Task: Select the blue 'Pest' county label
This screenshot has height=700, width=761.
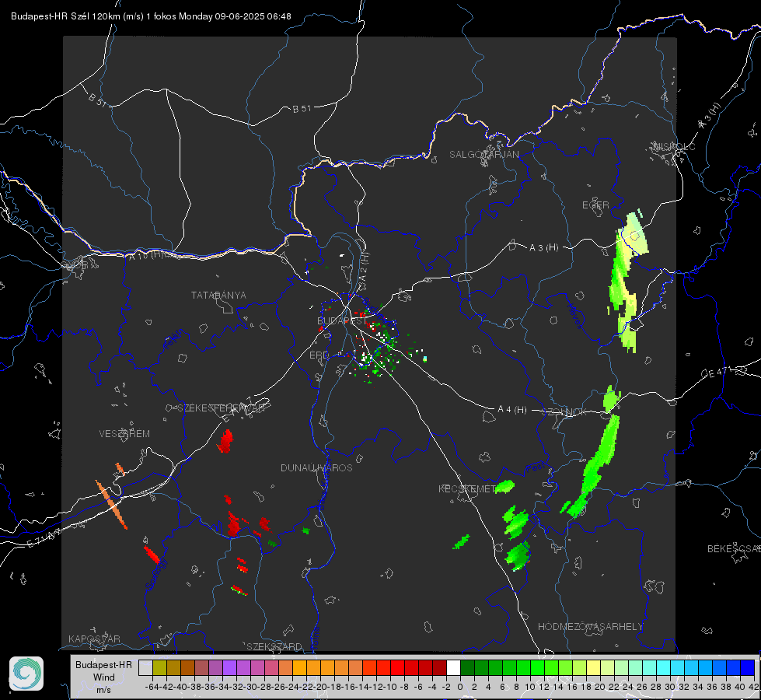Action: click(x=536, y=467)
